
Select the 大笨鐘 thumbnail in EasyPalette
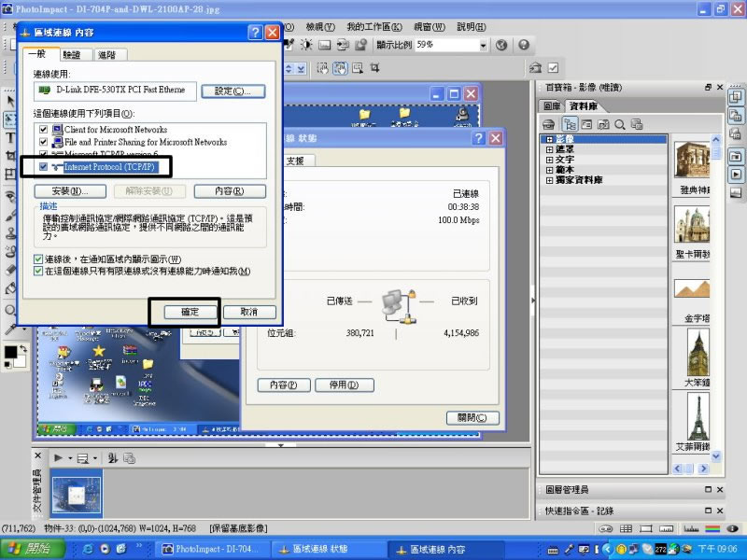click(x=698, y=353)
